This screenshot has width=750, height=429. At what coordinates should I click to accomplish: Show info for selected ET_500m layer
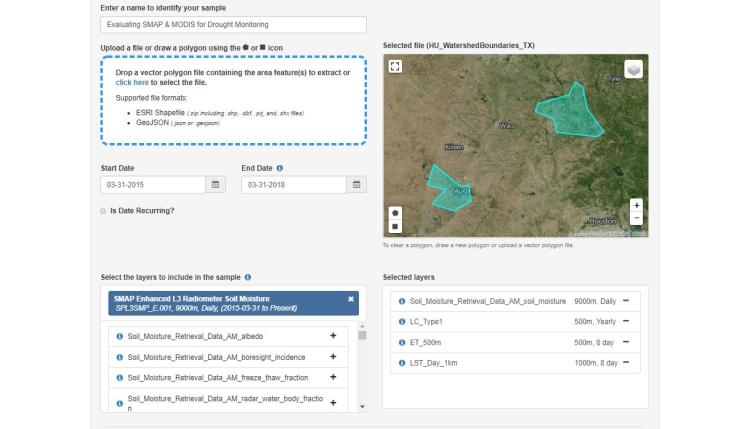point(402,342)
